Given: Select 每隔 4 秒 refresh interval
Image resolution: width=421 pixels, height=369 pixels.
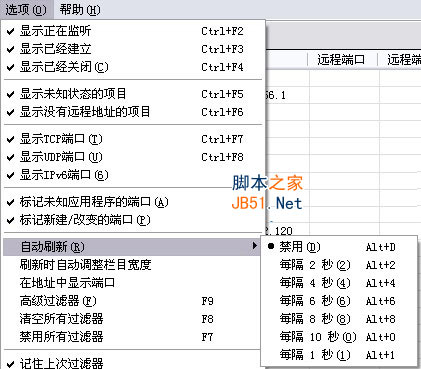Looking at the screenshot, I should pyautogui.click(x=339, y=283).
